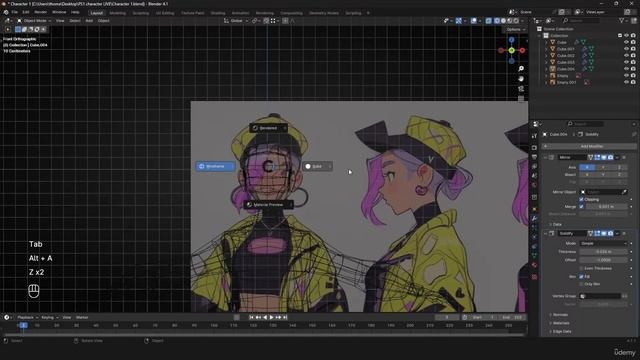The image size is (640, 360).
Task: Switch header shading to Wireframe icon
Action: 497,21
